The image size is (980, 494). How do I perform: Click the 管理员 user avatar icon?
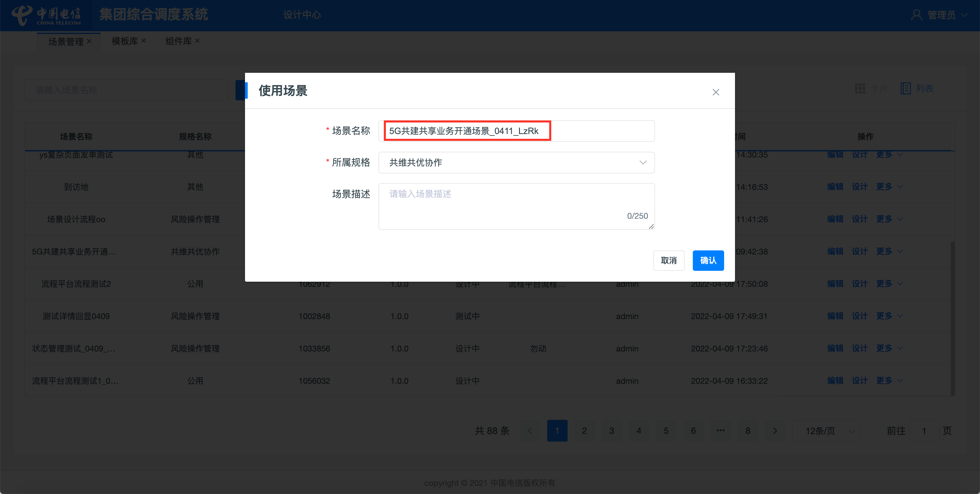pos(916,15)
